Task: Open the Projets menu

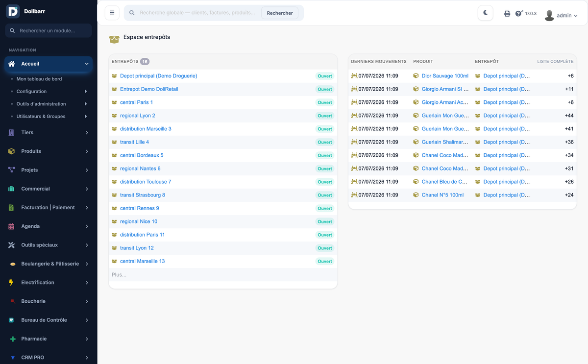Action: tap(49, 170)
